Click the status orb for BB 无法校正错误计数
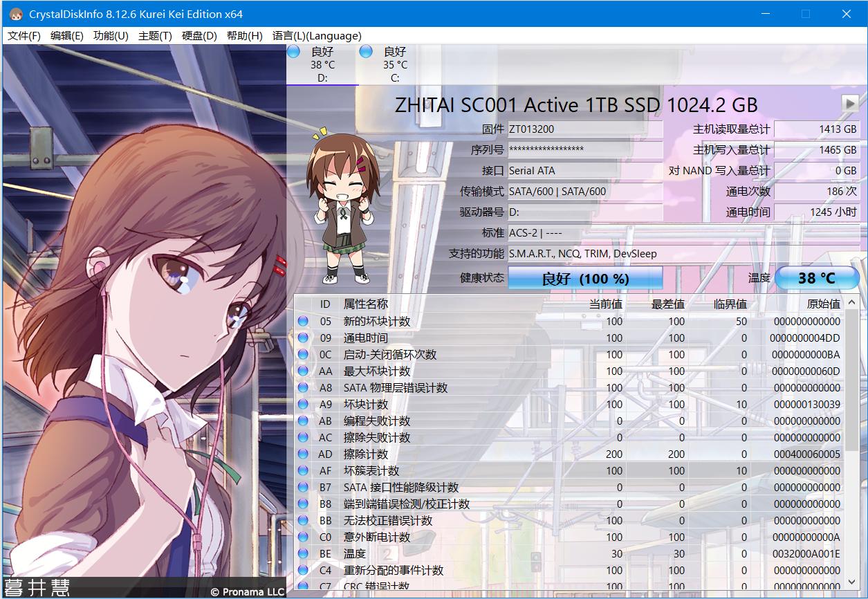Screen dimensions: 868x599 click(x=303, y=520)
